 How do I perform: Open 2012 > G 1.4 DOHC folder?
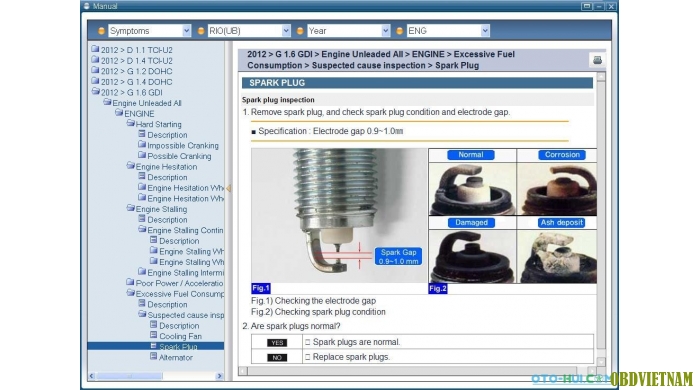[136, 82]
